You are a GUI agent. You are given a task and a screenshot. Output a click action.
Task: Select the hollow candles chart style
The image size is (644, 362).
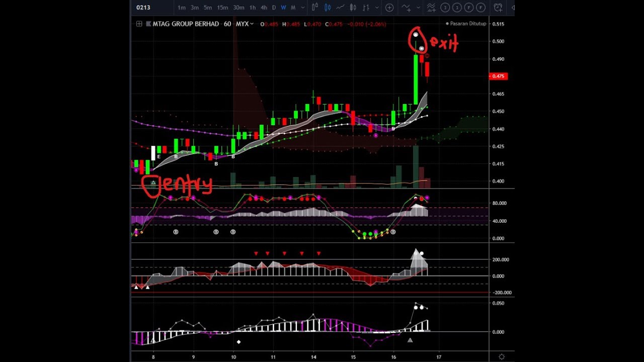(353, 8)
